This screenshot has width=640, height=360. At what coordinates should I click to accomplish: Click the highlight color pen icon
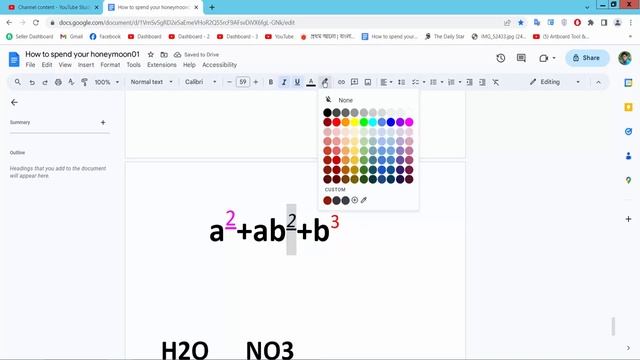click(x=324, y=82)
